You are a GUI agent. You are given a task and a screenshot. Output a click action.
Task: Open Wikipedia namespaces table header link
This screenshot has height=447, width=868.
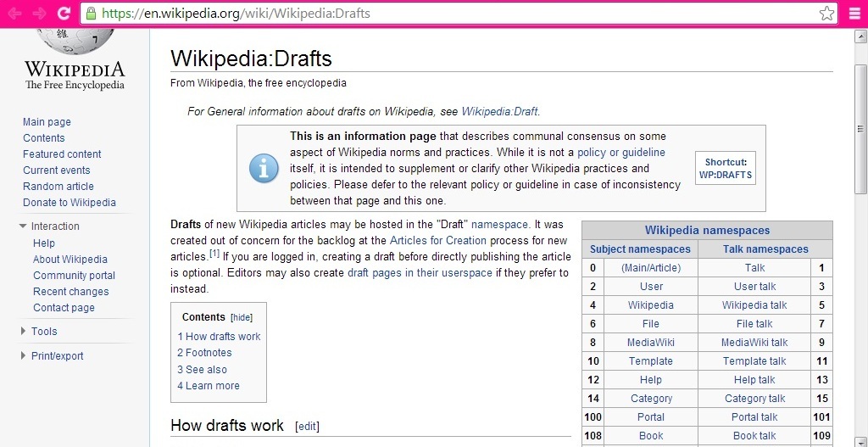tap(707, 231)
